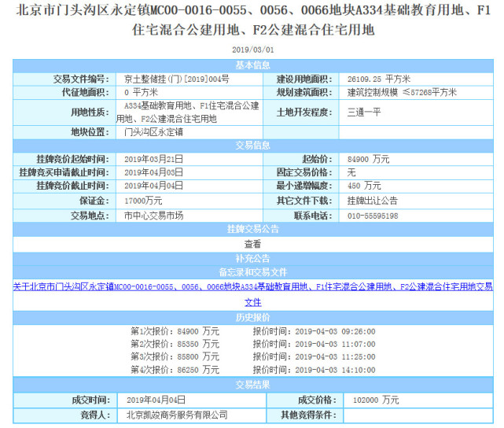Click the 代征地面积 label
Image resolution: width=504 pixels, height=428 pixels.
pyautogui.click(x=86, y=93)
